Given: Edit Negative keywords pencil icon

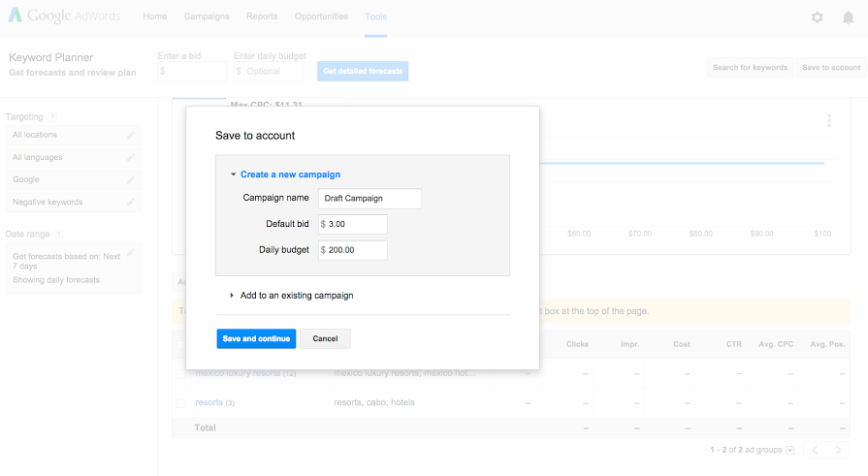Looking at the screenshot, I should pyautogui.click(x=131, y=202).
